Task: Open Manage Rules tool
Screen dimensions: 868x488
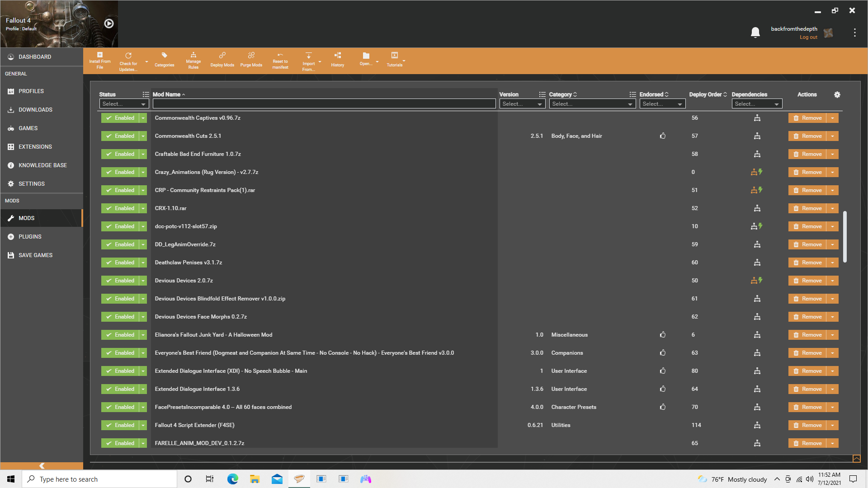Action: coord(193,55)
